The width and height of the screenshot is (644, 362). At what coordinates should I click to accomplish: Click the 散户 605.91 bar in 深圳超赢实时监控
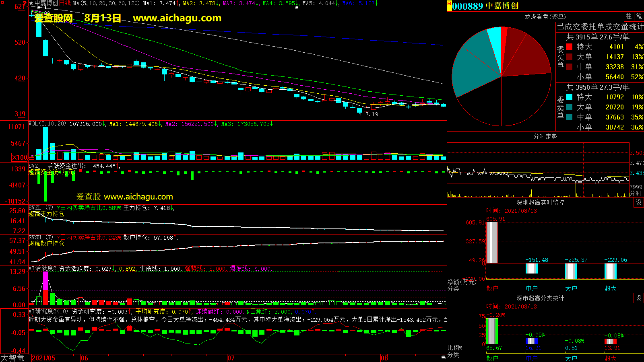[492, 242]
